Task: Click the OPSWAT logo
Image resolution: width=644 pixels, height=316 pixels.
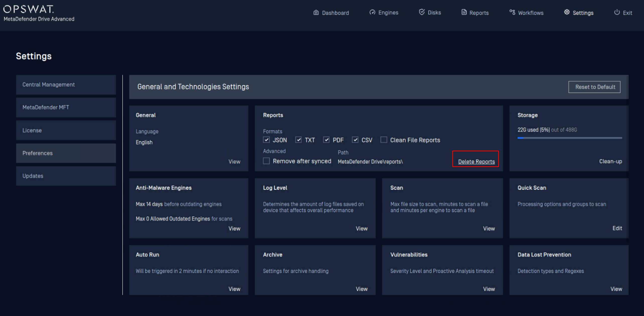Action: point(29,10)
